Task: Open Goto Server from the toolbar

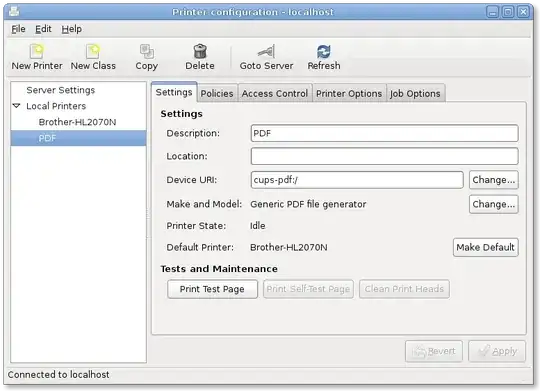Action: [x=266, y=52]
